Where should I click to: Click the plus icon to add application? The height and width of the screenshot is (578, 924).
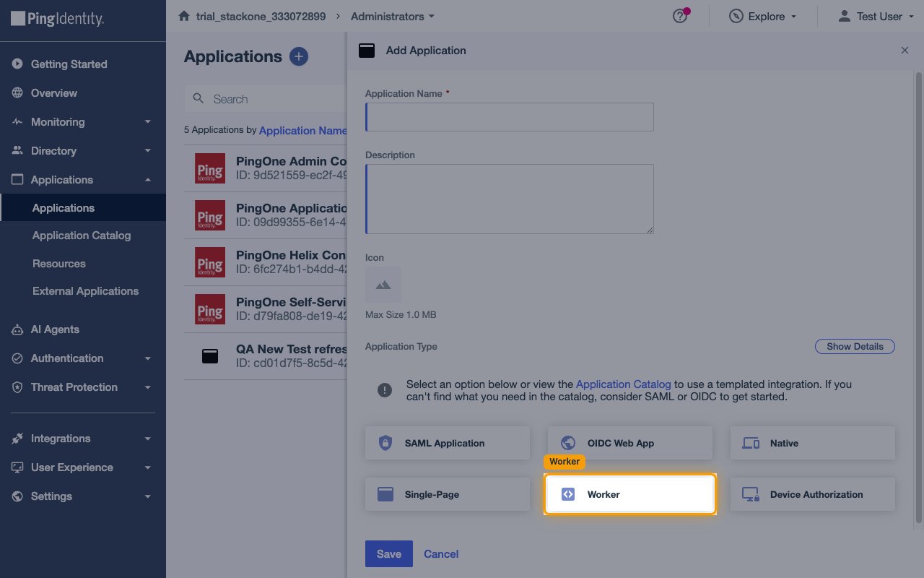299,56
